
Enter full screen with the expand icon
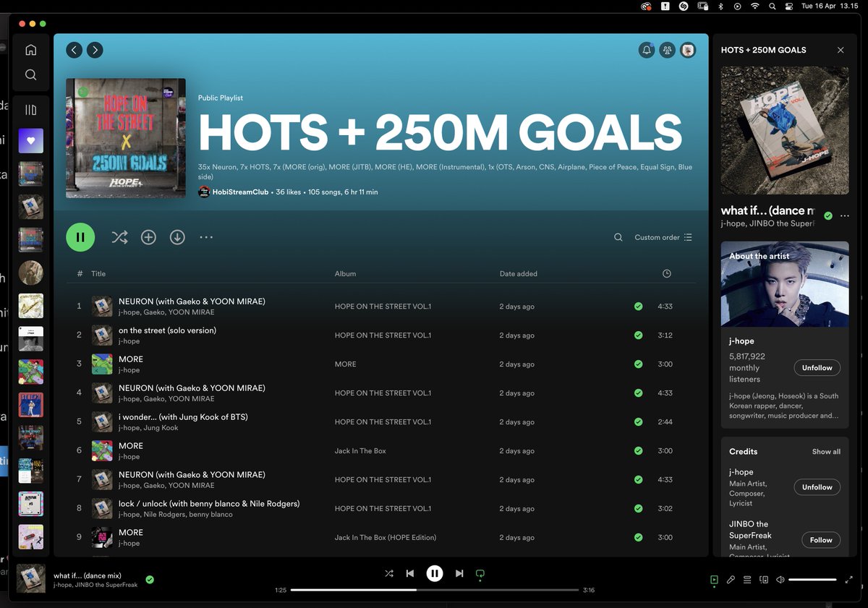click(848, 580)
